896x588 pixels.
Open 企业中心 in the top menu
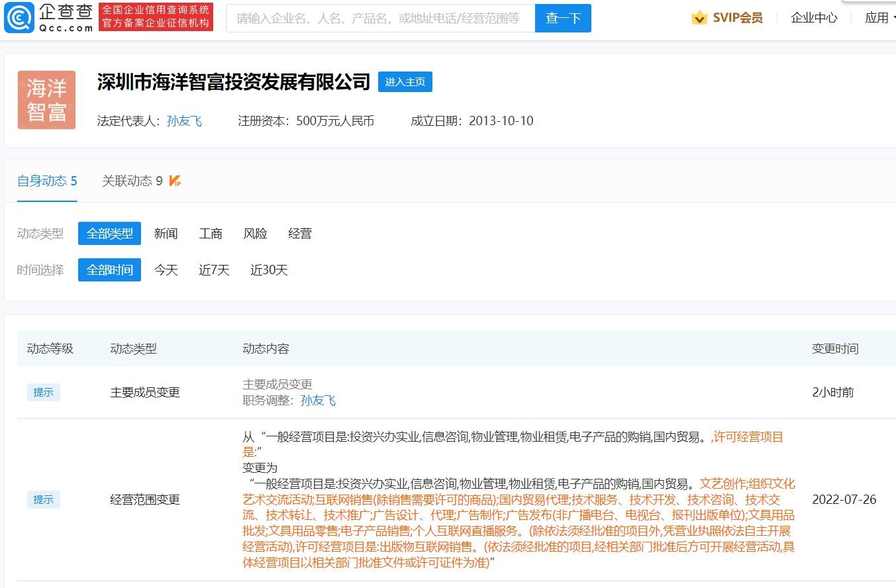814,18
